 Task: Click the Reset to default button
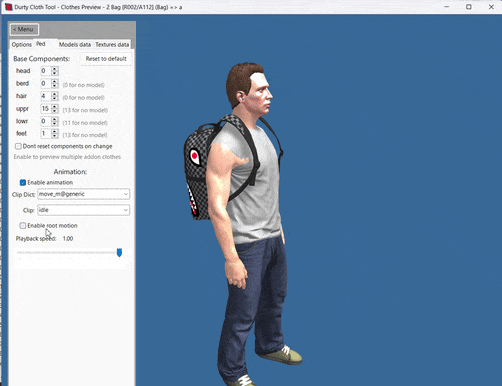coord(106,59)
